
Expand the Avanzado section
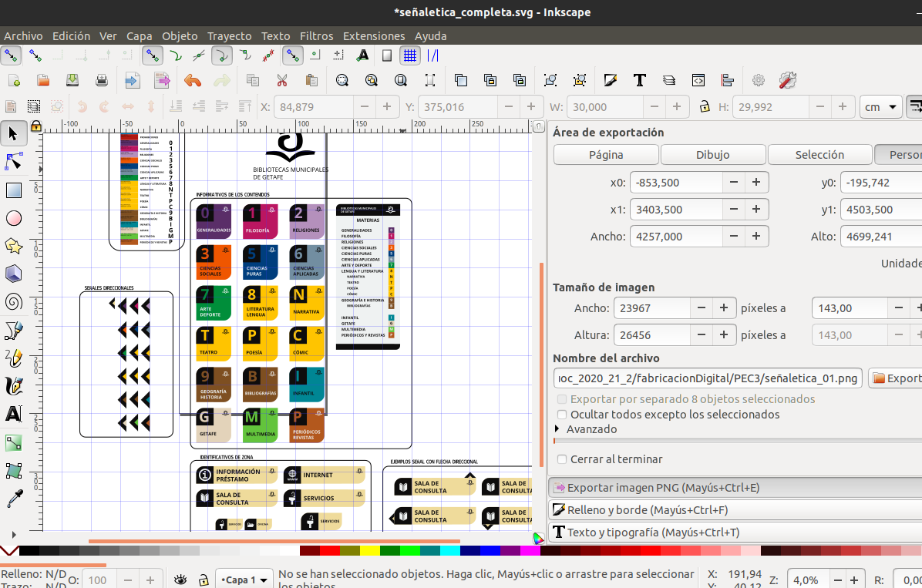coord(586,429)
